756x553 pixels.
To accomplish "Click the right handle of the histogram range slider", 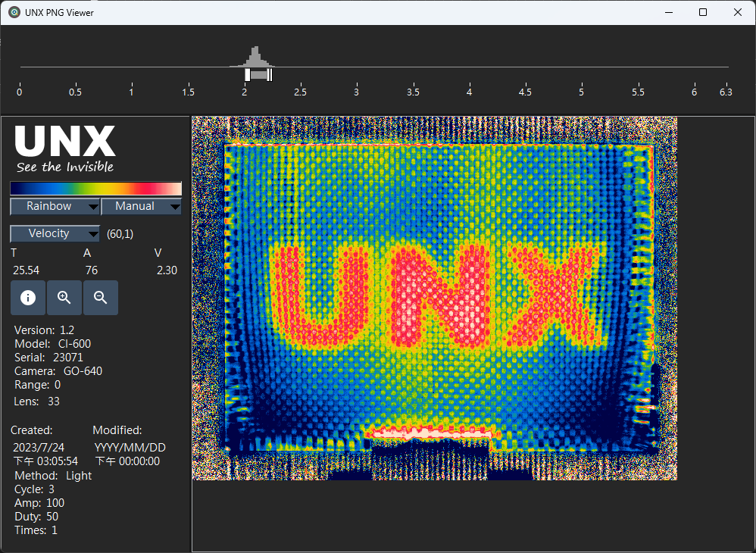I will tap(270, 75).
